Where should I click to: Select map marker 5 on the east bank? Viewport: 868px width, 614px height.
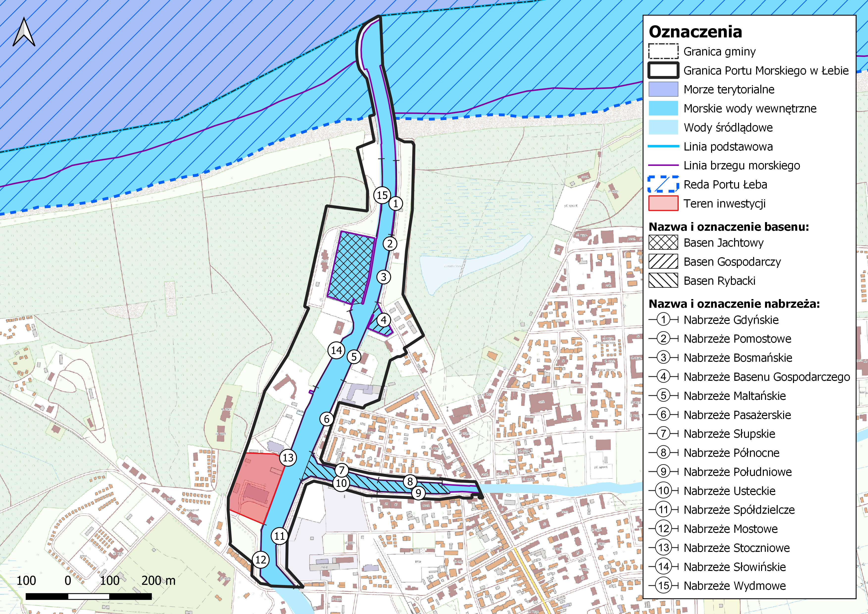coord(354,357)
